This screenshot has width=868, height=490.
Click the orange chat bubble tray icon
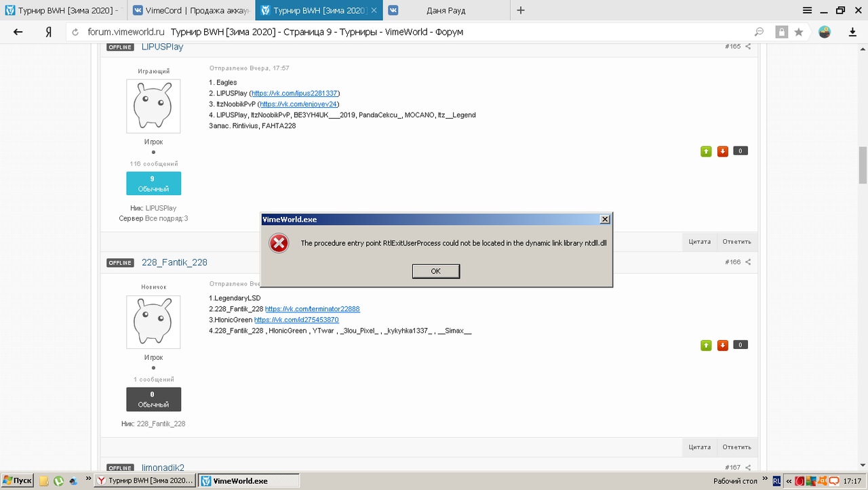[x=833, y=481]
